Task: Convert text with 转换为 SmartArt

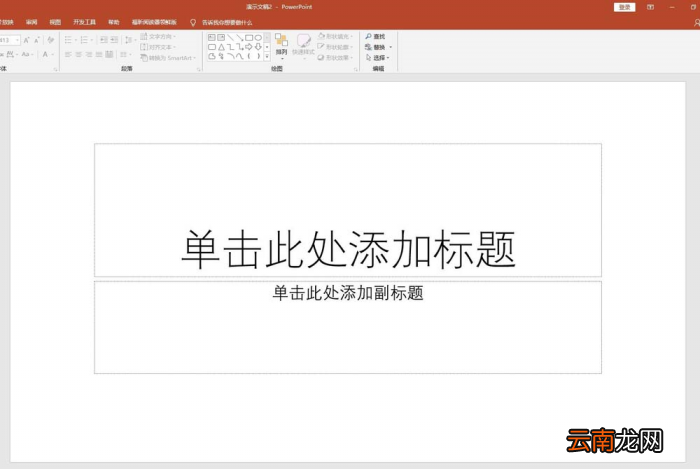Action: point(167,58)
